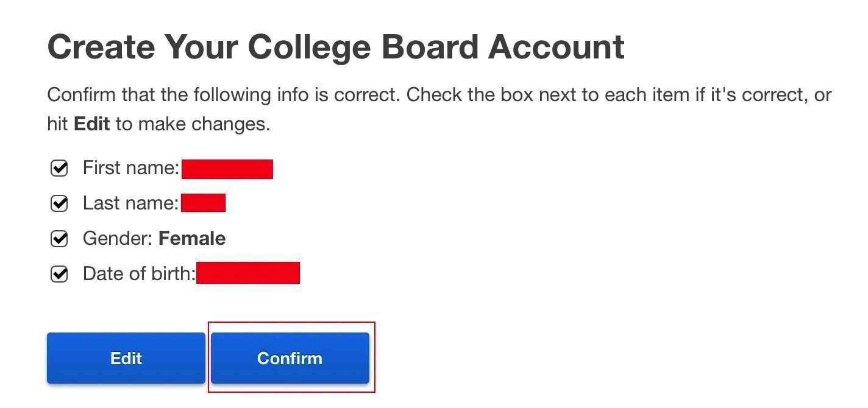
Task: Click the Confirm button
Action: click(x=290, y=358)
